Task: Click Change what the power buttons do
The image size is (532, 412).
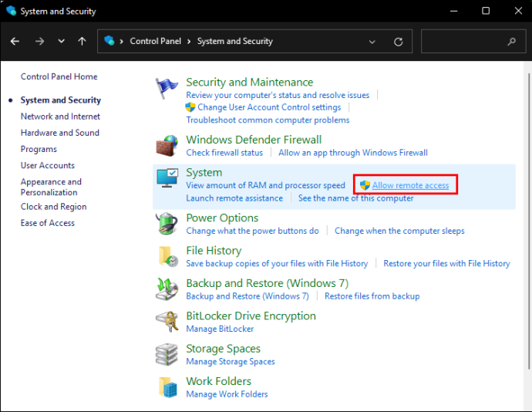Action: [252, 231]
